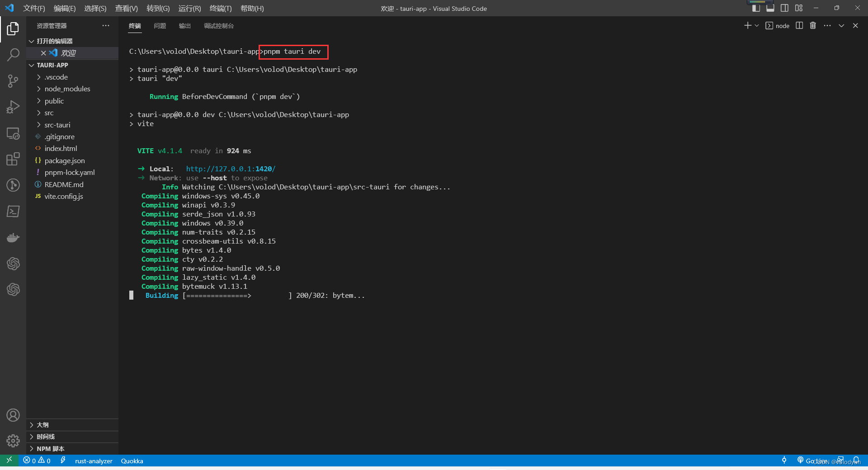Open the 帮助(H) menu
This screenshot has height=470, width=868.
[x=252, y=9]
